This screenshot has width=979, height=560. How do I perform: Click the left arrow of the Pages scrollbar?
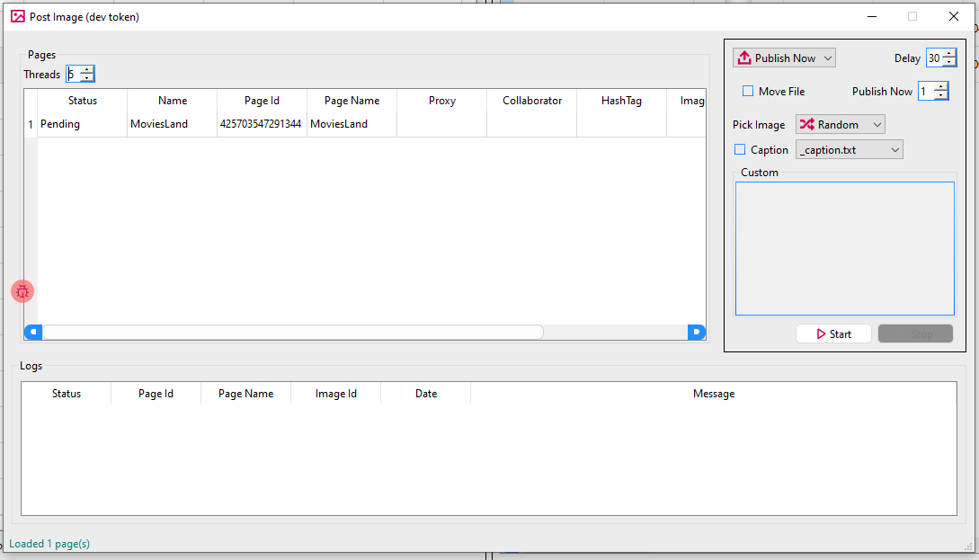pyautogui.click(x=33, y=332)
